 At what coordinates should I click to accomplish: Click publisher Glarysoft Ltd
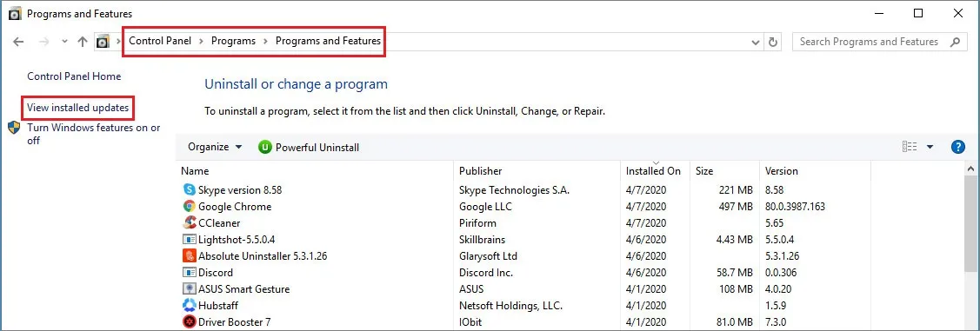pyautogui.click(x=488, y=256)
